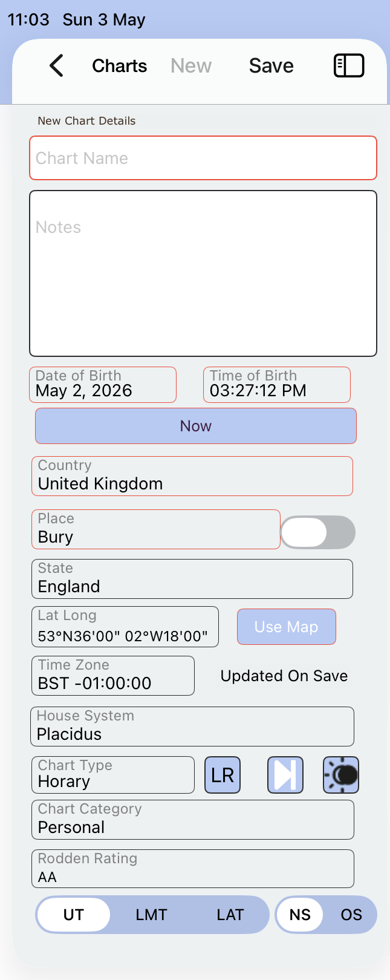Go to Charts in navigation bar
The width and height of the screenshot is (390, 980).
click(x=120, y=65)
